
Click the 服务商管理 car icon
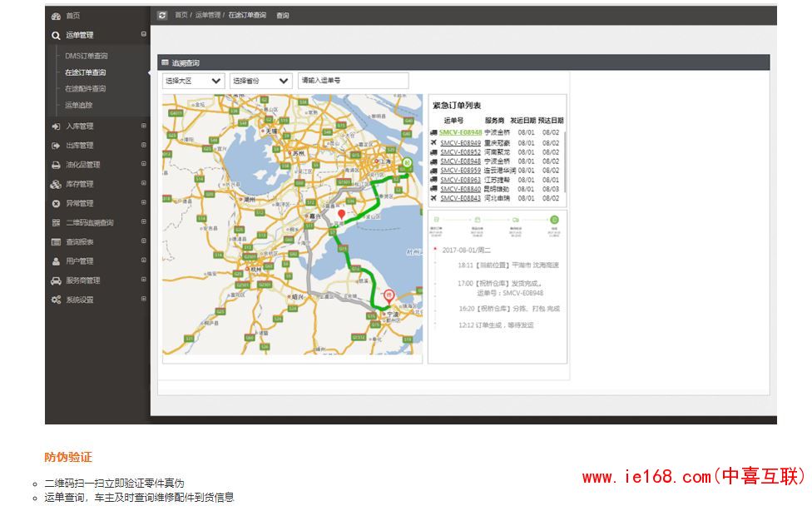[56, 280]
